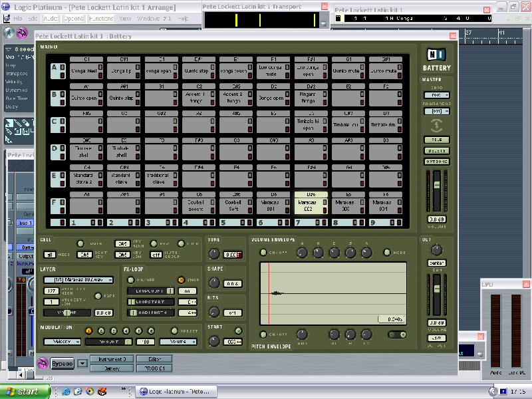Toggle the FX-Loop on/off switch

click(131, 280)
